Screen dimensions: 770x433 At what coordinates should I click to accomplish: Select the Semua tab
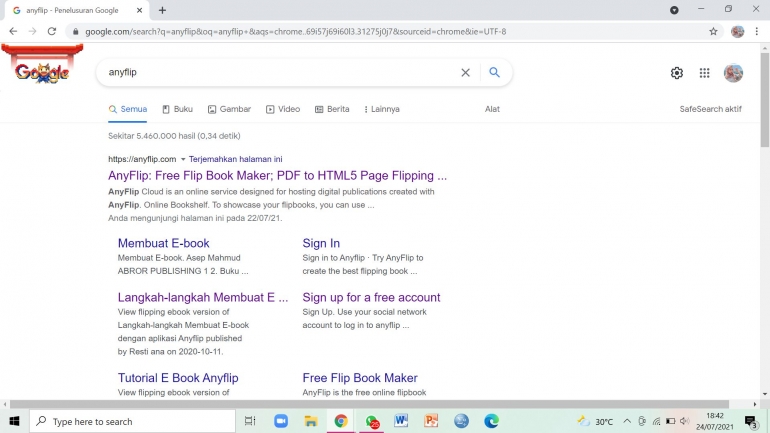tap(128, 109)
